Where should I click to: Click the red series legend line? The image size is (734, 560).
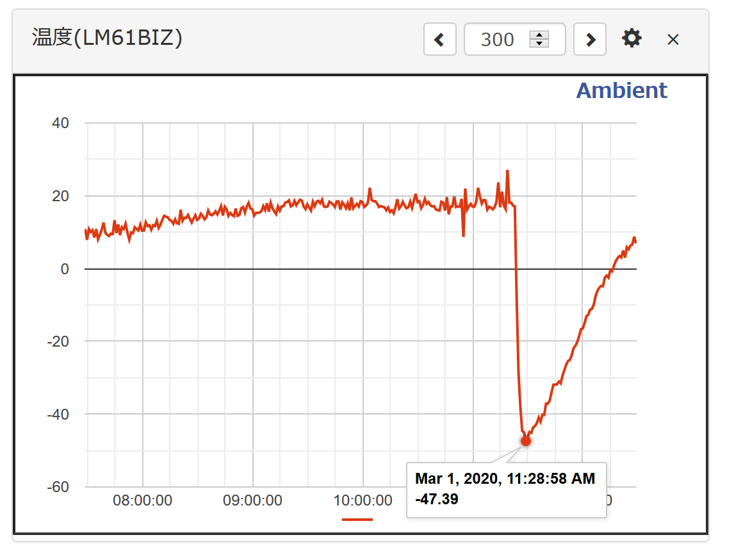pyautogui.click(x=357, y=519)
